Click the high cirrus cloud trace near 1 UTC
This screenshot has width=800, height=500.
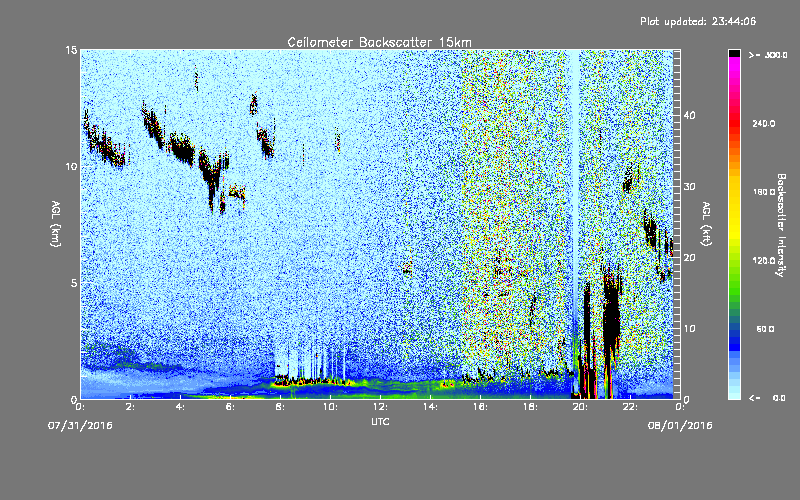(x=105, y=143)
